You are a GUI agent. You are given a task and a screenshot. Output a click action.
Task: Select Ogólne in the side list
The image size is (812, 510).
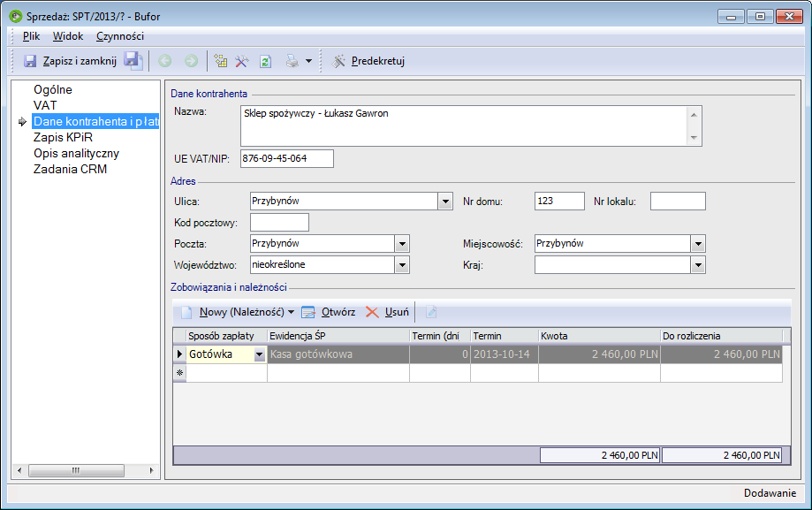pos(53,89)
